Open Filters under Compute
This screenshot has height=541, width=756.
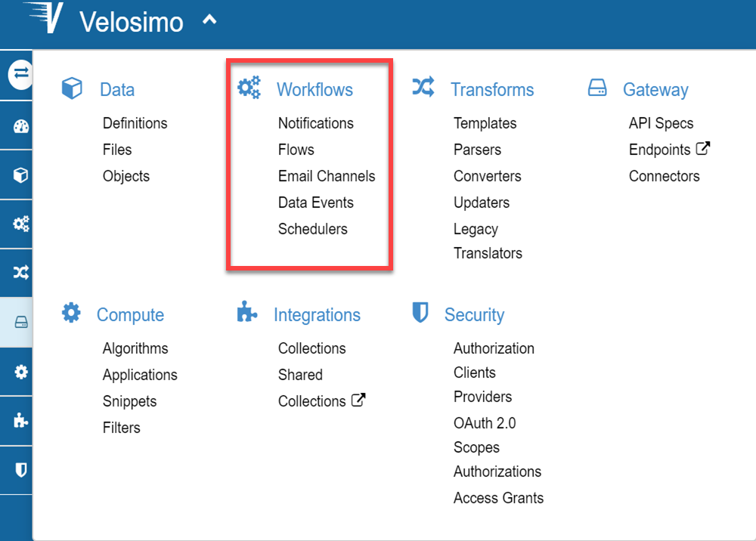pos(122,428)
